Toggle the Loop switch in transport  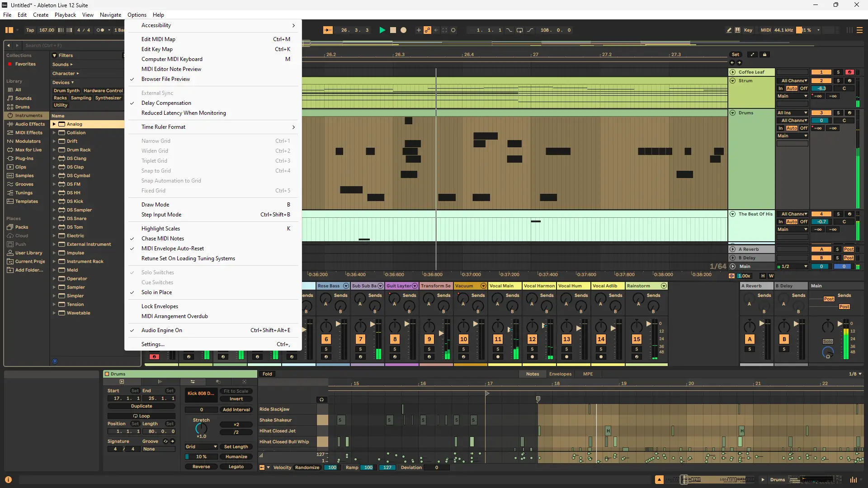pos(519,30)
